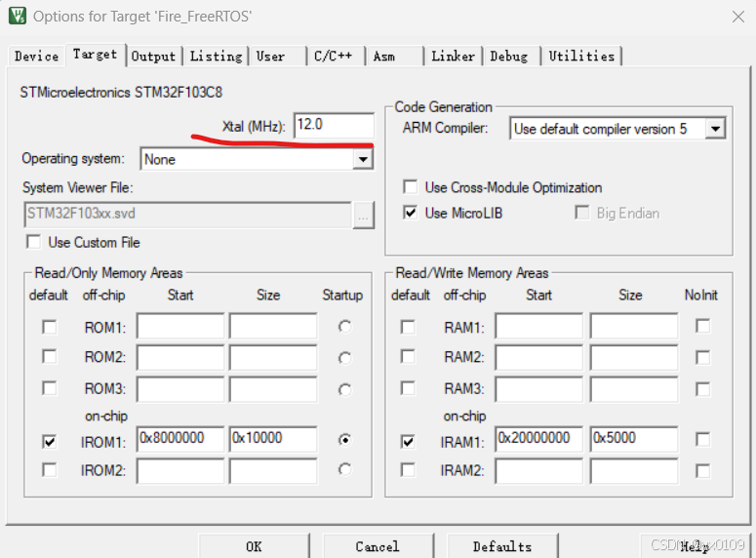Image resolution: width=756 pixels, height=558 pixels.
Task: Click the System Viewer File path field
Action: pos(187,214)
